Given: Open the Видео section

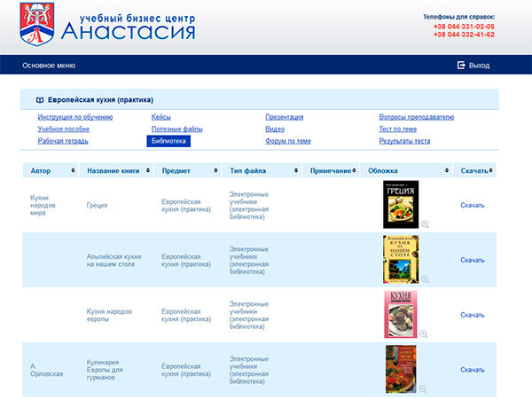Looking at the screenshot, I should coord(275,129).
